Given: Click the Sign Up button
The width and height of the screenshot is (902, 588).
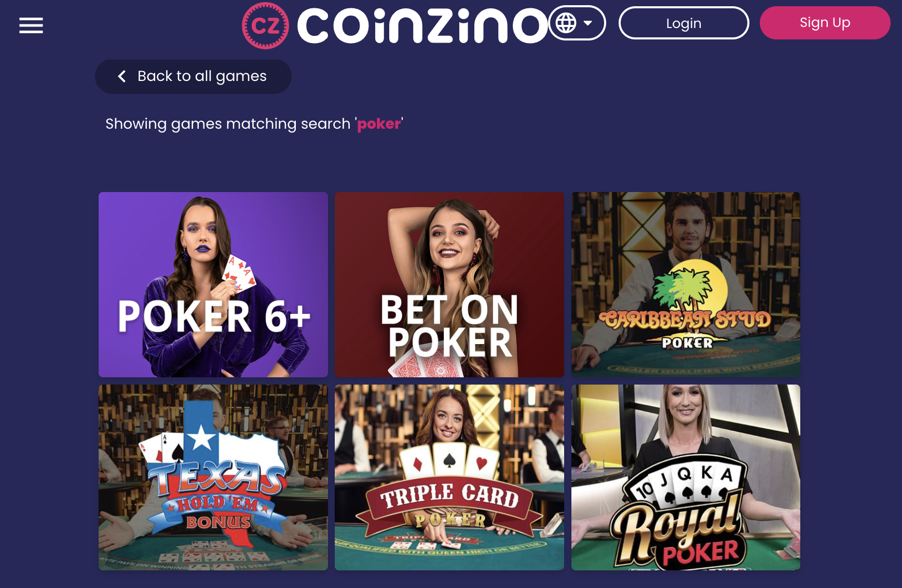Looking at the screenshot, I should [x=825, y=23].
